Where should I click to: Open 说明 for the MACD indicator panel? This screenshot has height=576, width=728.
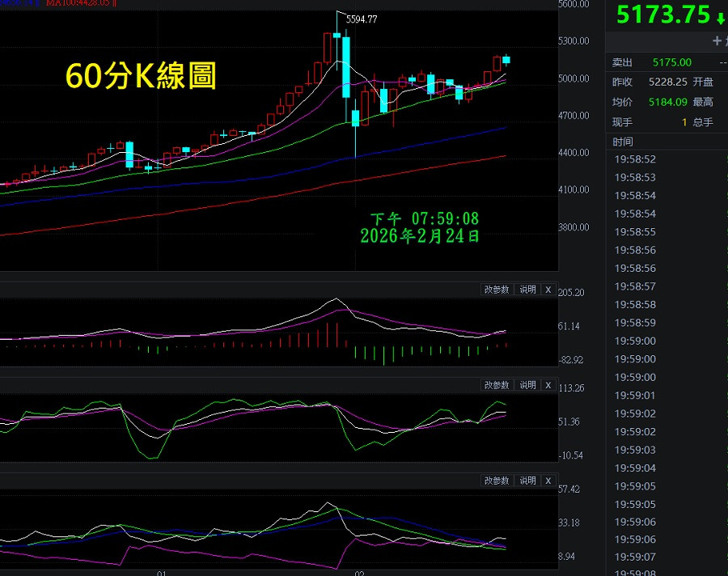click(x=527, y=290)
